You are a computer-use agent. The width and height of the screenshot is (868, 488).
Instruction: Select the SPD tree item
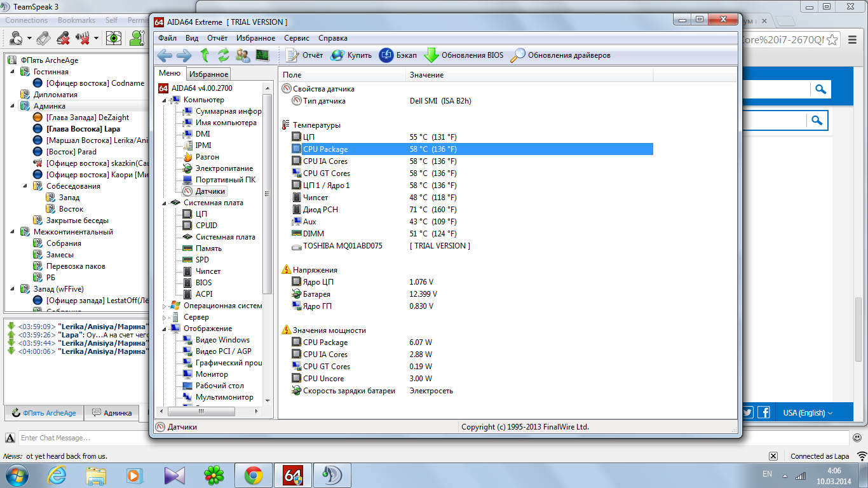coord(196,260)
